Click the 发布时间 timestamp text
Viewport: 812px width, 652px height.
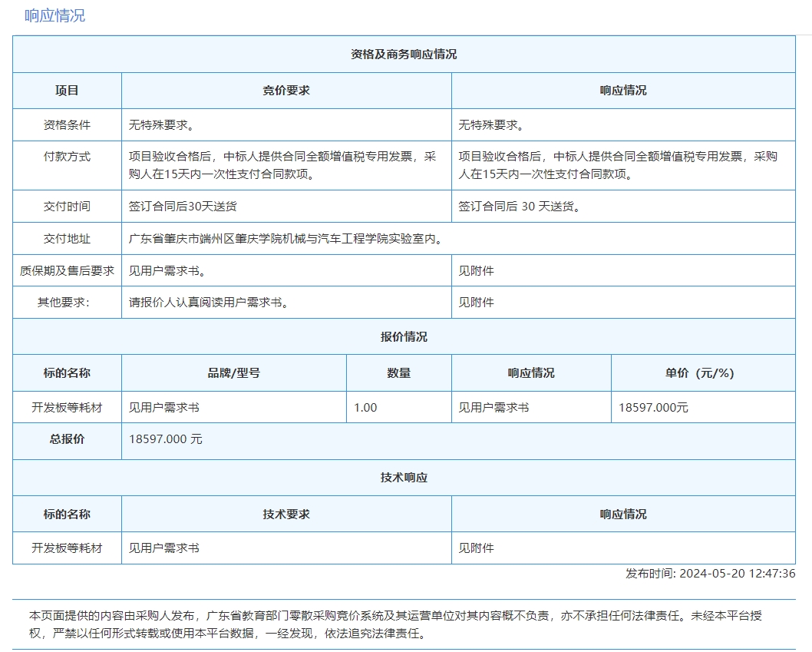711,574
